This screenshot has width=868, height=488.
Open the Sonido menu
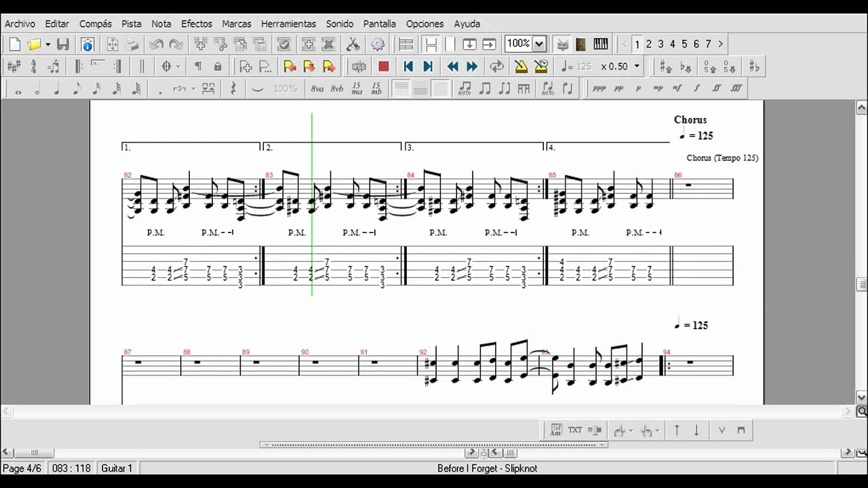[340, 24]
